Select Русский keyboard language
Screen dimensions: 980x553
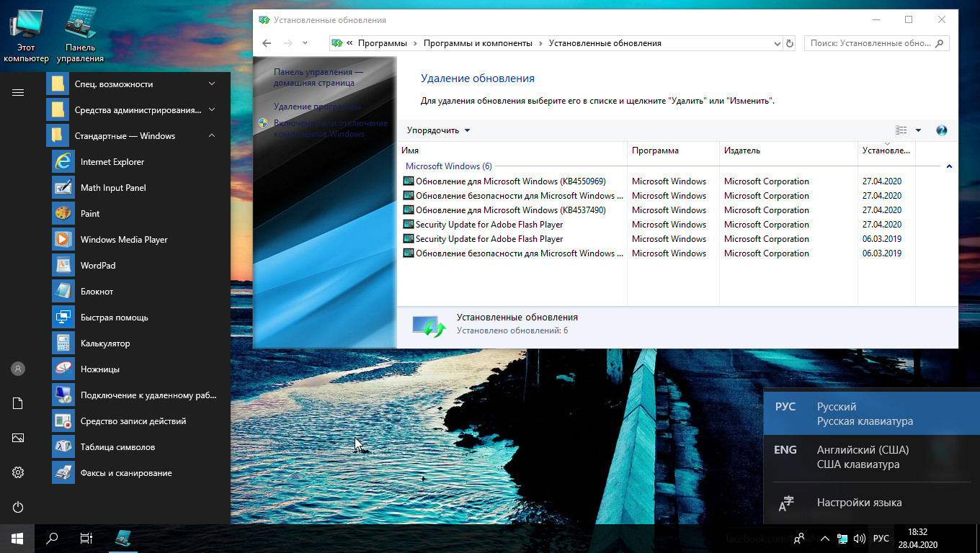pos(871,414)
